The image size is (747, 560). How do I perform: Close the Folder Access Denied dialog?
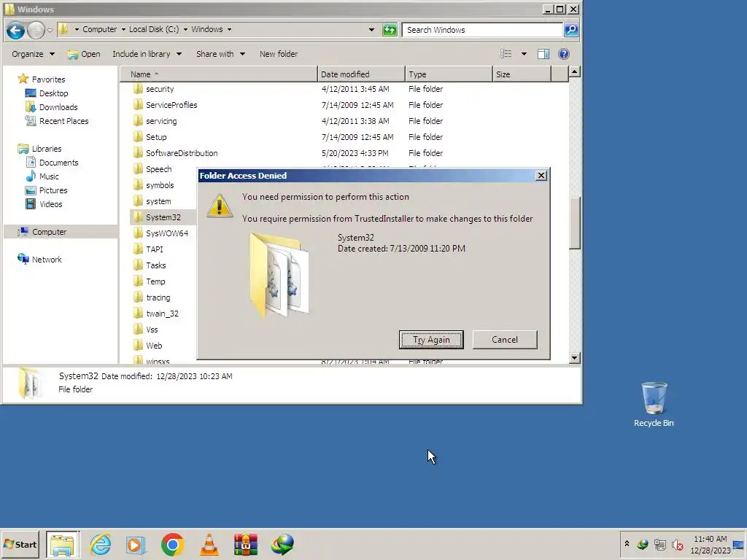coord(541,176)
